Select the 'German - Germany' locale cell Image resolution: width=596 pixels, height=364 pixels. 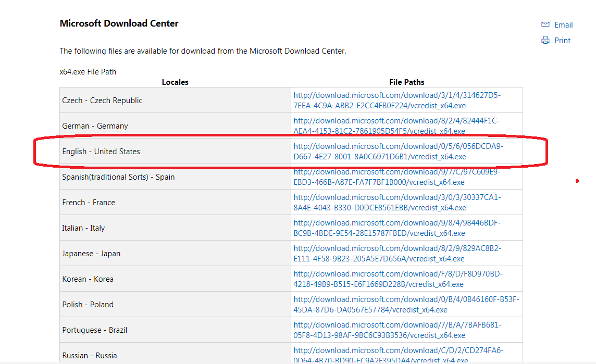(x=175, y=126)
